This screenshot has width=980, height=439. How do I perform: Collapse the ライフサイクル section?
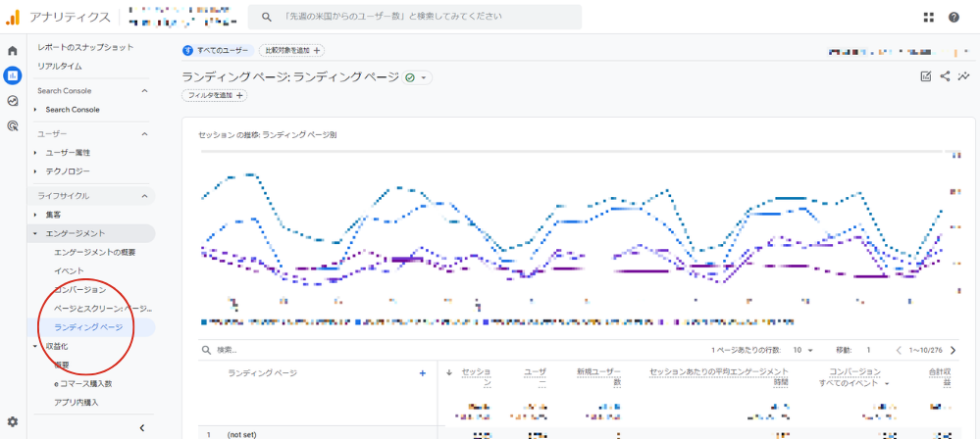144,195
